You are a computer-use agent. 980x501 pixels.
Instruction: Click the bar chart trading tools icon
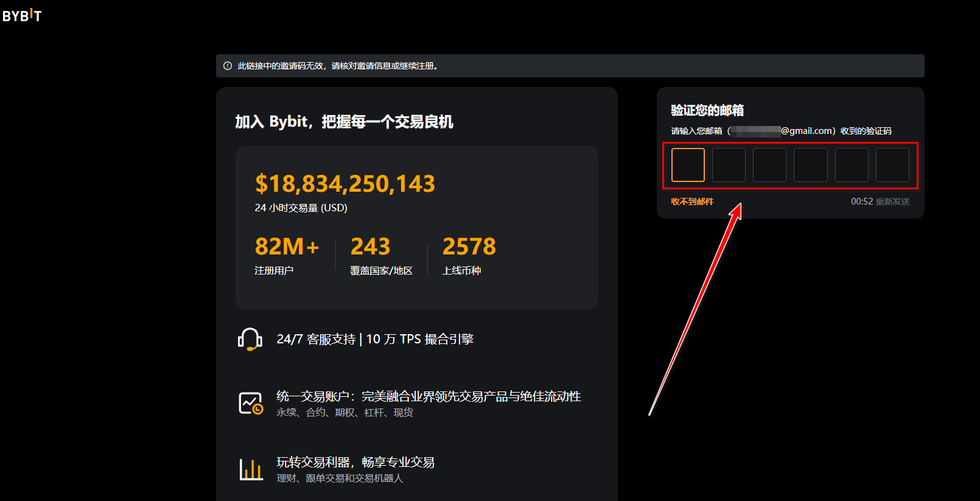click(250, 469)
